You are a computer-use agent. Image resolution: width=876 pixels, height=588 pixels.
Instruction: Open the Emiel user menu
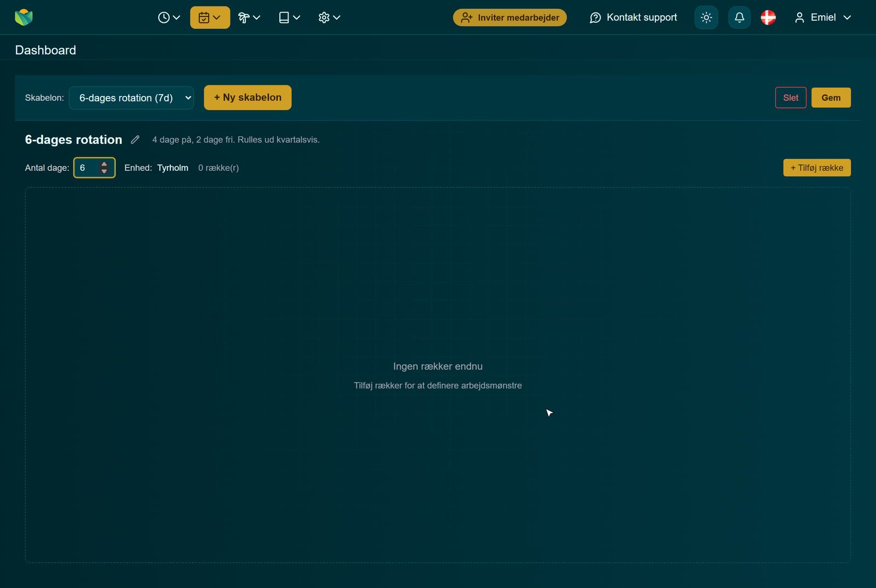pos(823,18)
